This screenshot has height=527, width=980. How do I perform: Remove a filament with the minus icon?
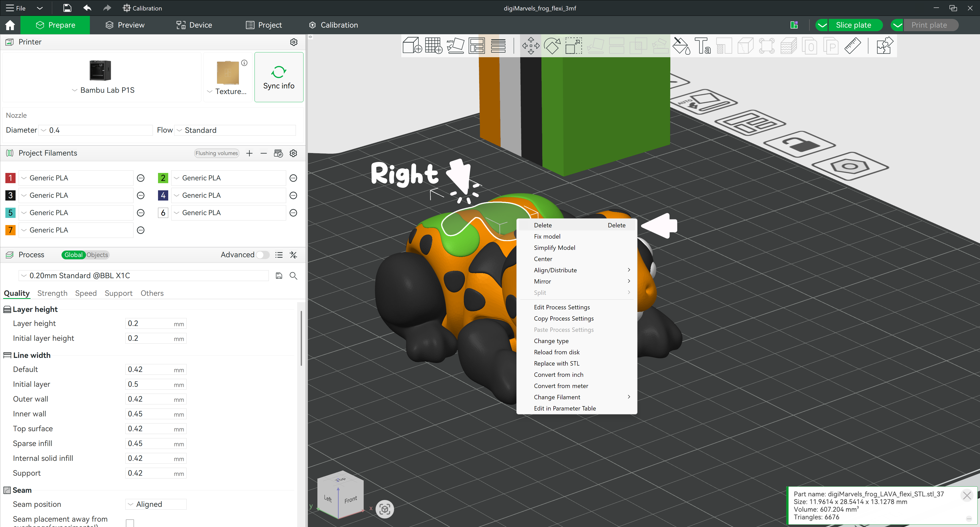click(264, 153)
